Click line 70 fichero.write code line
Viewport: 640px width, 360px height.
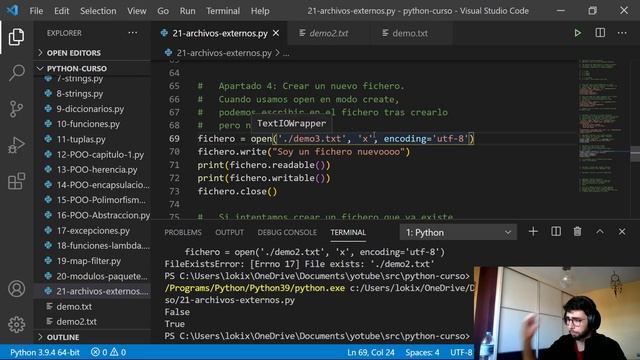pos(304,152)
